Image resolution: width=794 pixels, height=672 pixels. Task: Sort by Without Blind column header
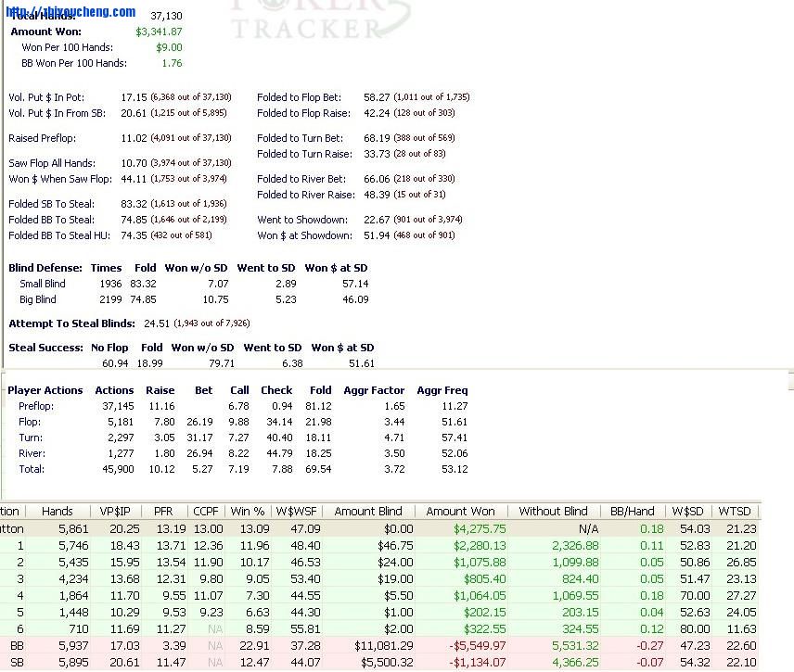[x=553, y=511]
